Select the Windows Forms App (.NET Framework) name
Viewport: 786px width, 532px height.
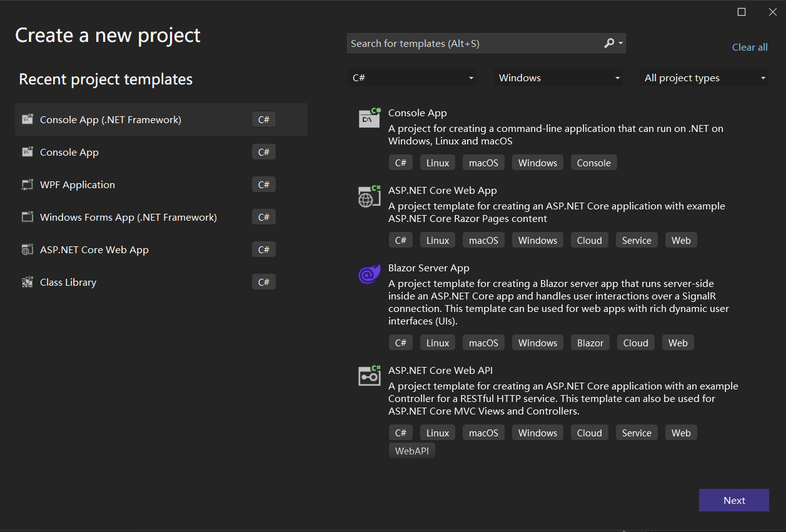click(x=128, y=217)
